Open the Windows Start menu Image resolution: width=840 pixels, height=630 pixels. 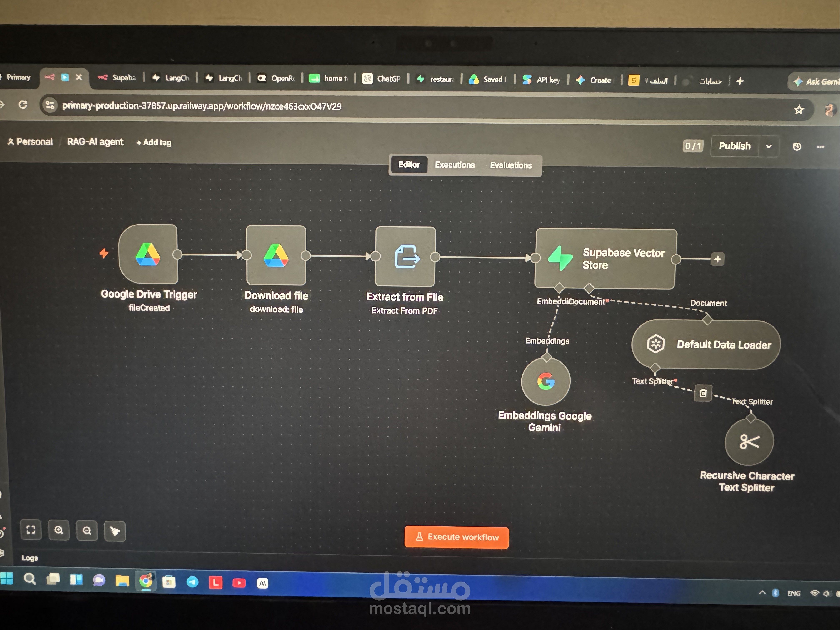click(x=6, y=578)
